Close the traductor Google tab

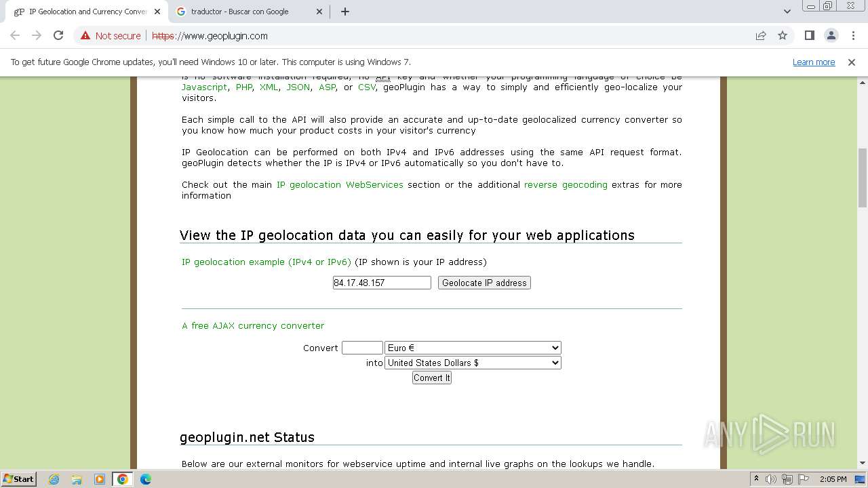pos(320,12)
